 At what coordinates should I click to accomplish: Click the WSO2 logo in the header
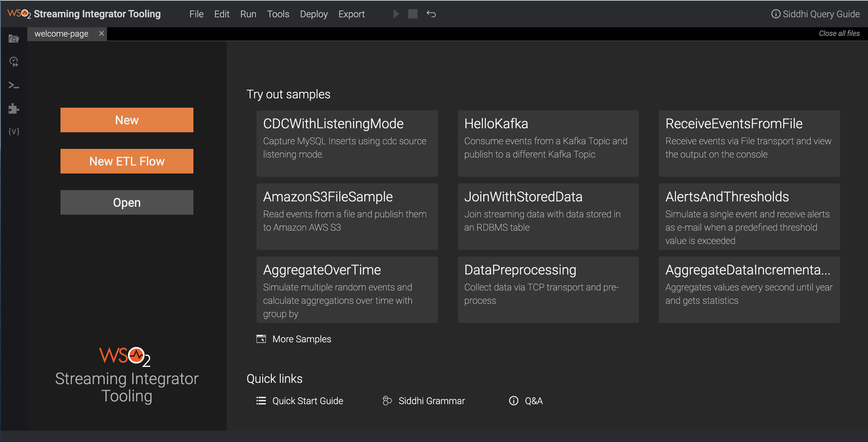pos(19,14)
